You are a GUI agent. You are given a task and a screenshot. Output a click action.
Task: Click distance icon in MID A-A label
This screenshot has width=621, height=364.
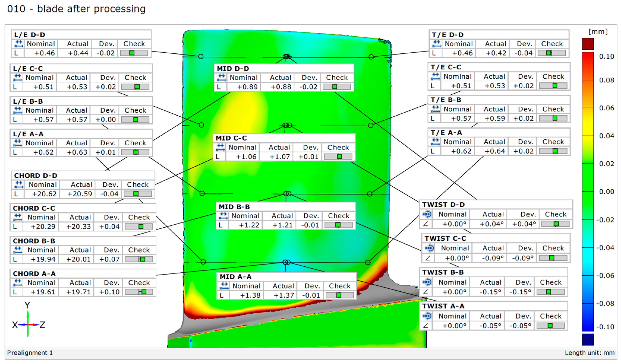tap(224, 286)
